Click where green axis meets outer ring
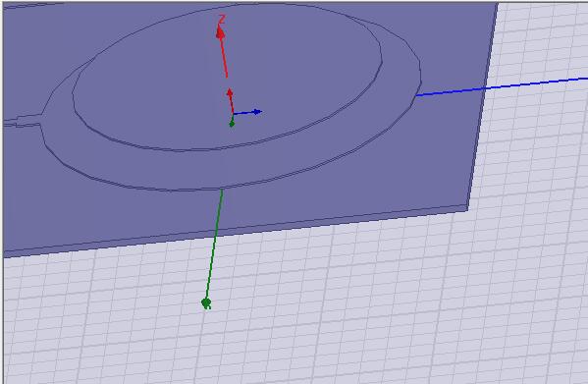Viewport: 588px width, 384px height. pos(222,189)
